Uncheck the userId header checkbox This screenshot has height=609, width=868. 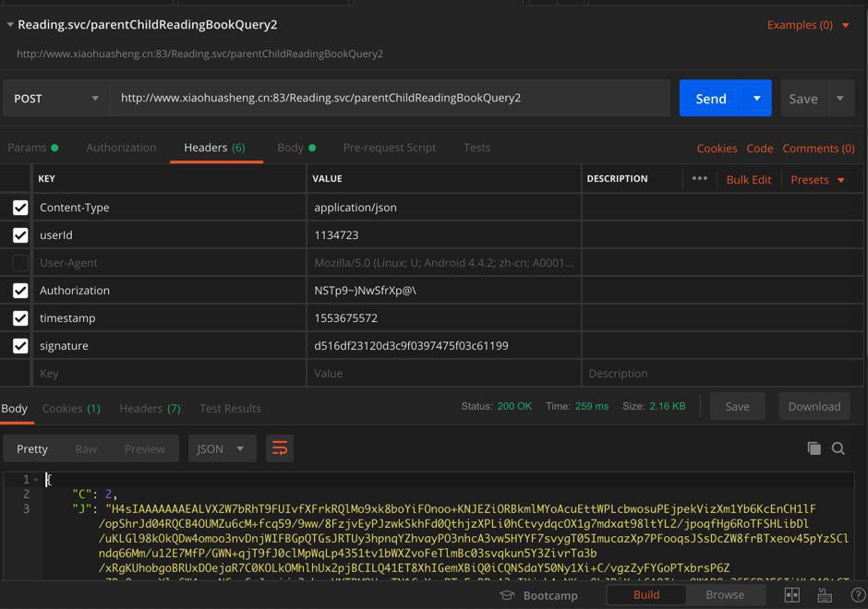click(20, 235)
